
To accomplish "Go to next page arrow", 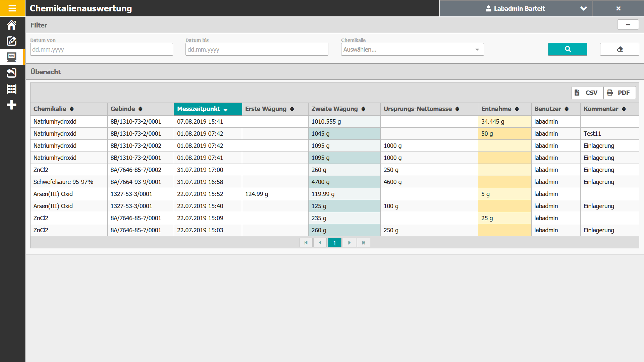I will 349,243.
